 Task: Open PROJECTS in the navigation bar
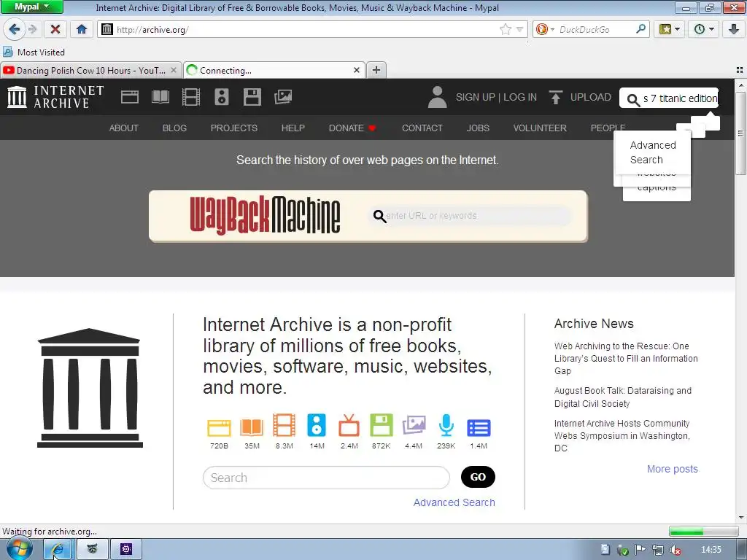[234, 128]
